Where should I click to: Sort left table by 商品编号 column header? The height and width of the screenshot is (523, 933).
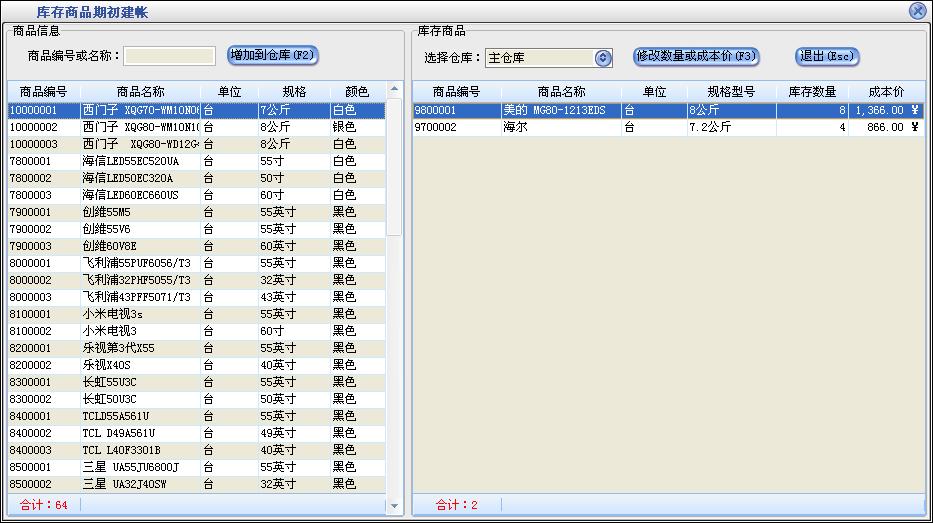(x=43, y=92)
